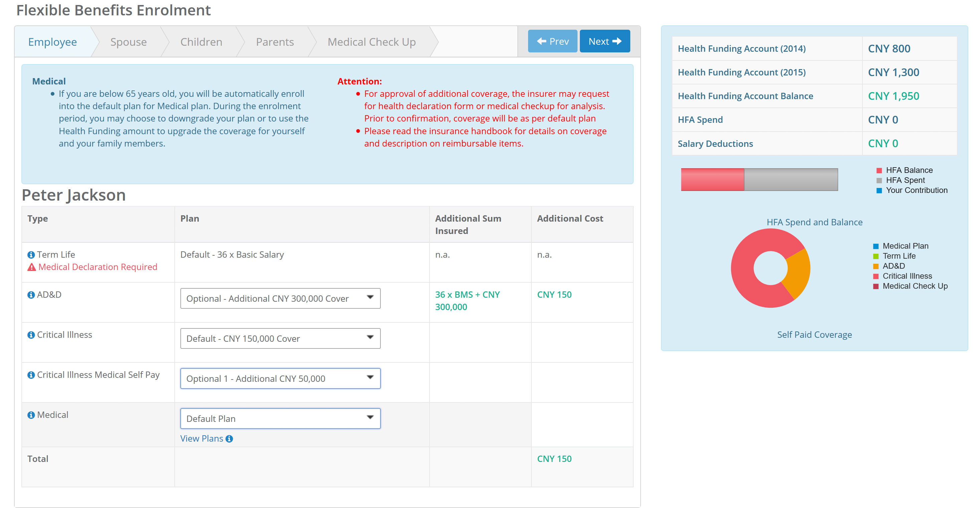Select the Medical Check Up tab

[372, 42]
